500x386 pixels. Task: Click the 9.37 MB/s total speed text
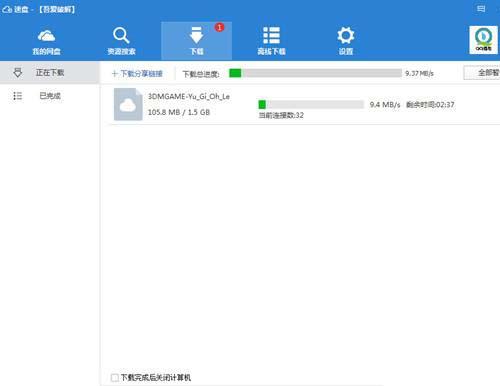(x=419, y=73)
